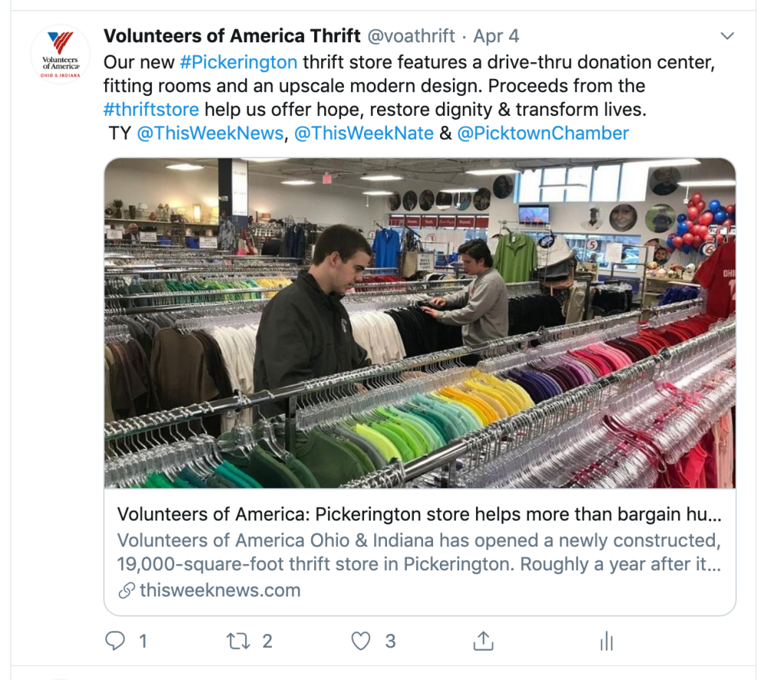The height and width of the screenshot is (680, 784).
Task: Click the reply speech bubble icon
Action: click(115, 640)
